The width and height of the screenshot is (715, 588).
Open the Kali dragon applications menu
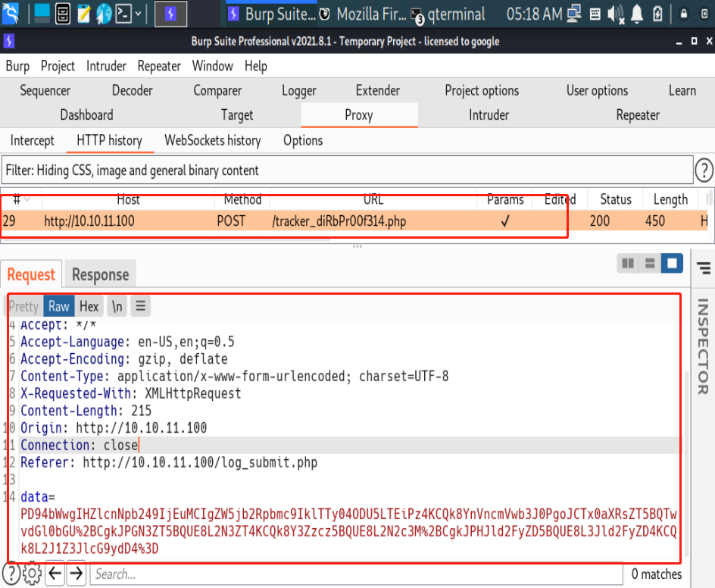pos(11,13)
